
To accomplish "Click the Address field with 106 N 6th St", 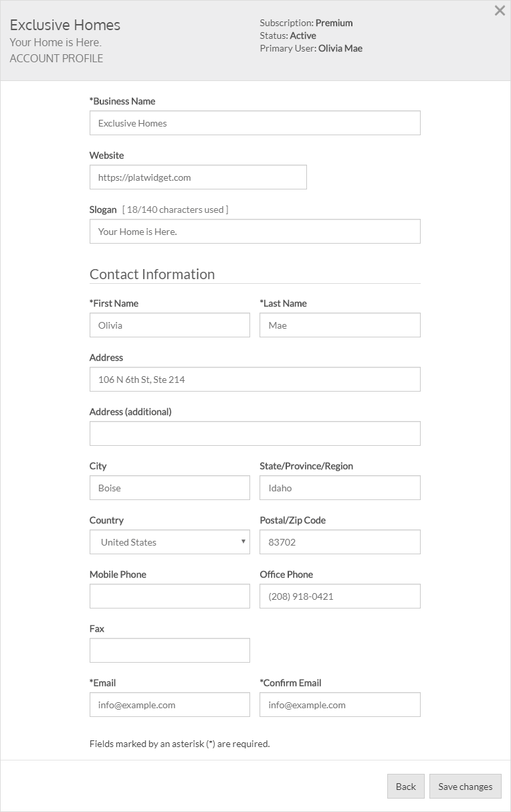I will point(255,380).
